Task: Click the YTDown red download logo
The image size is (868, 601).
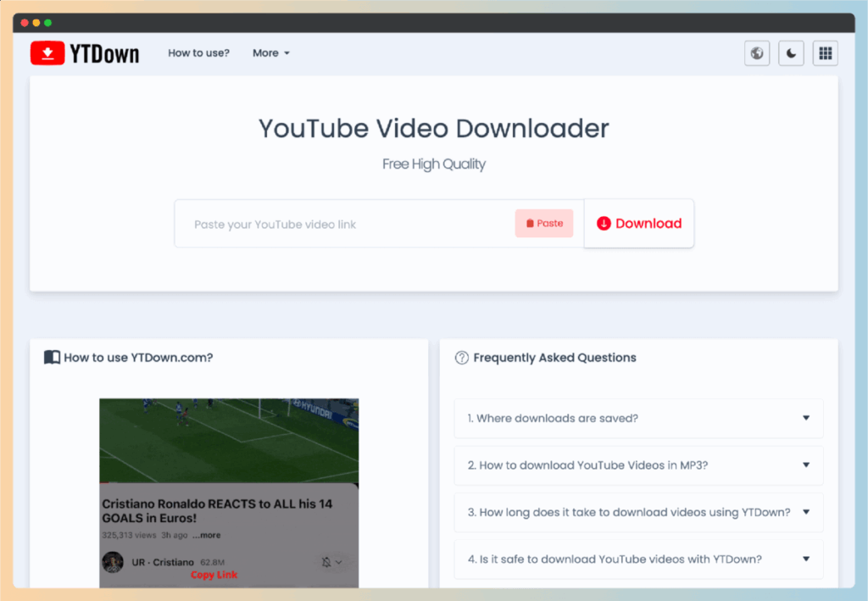Action: click(47, 53)
